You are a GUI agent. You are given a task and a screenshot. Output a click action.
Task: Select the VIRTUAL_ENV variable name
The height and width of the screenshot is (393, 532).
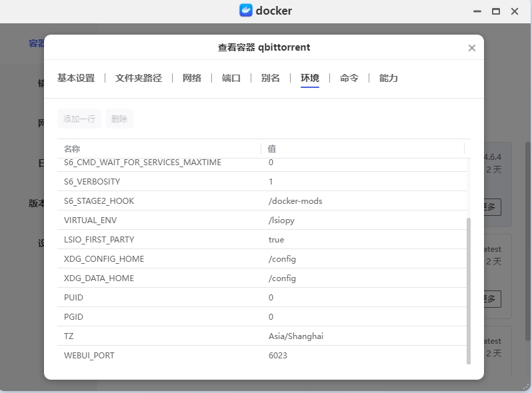90,220
